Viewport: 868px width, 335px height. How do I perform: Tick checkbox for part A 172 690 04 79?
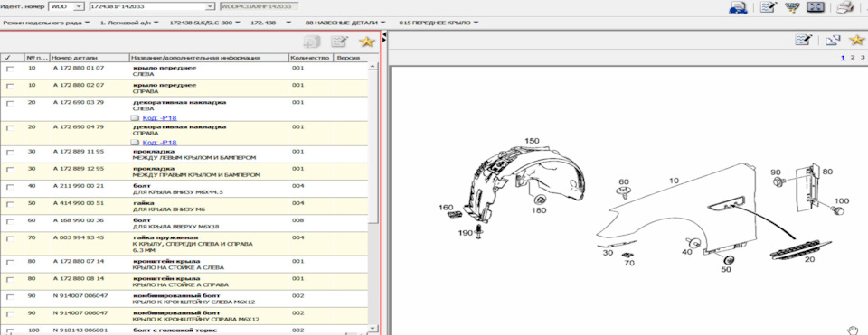pyautogui.click(x=9, y=128)
